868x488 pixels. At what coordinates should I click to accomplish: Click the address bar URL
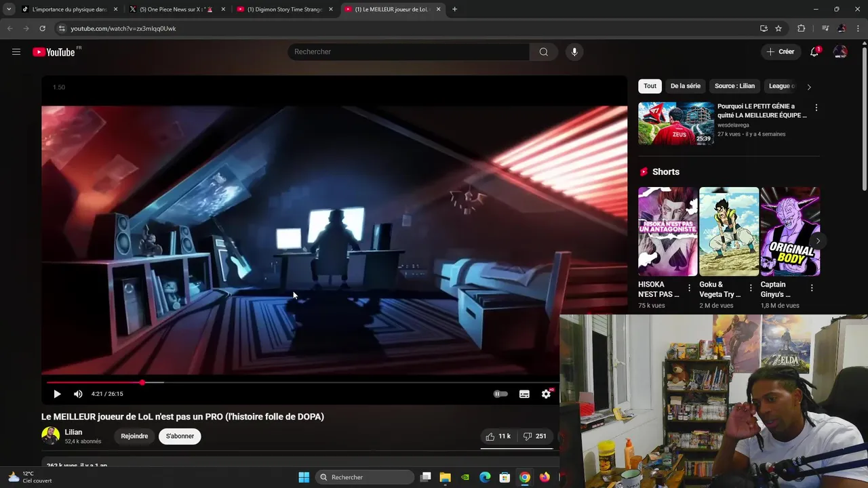click(123, 28)
